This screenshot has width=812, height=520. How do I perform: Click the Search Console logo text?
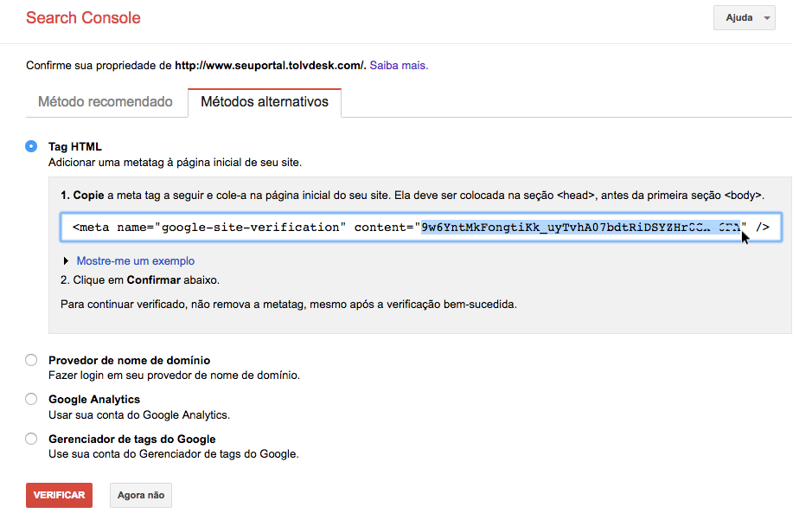click(83, 17)
